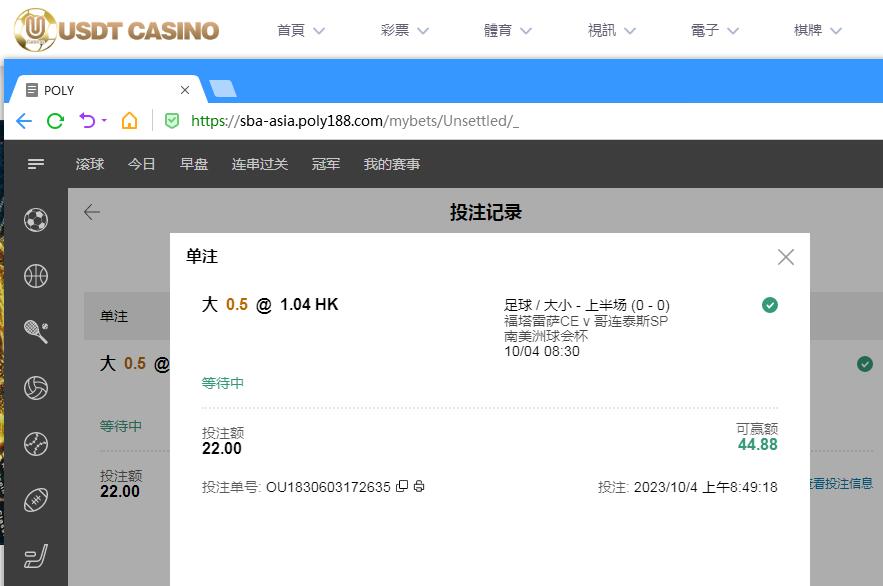Go back with browser back arrow
The width and height of the screenshot is (883, 586).
click(24, 120)
